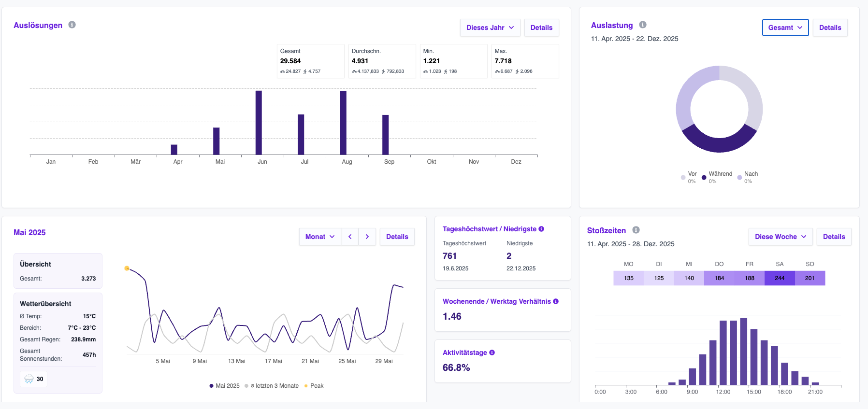Image resolution: width=868 pixels, height=409 pixels.
Task: Toggle the Mai 2025 legend series
Action: click(224, 386)
